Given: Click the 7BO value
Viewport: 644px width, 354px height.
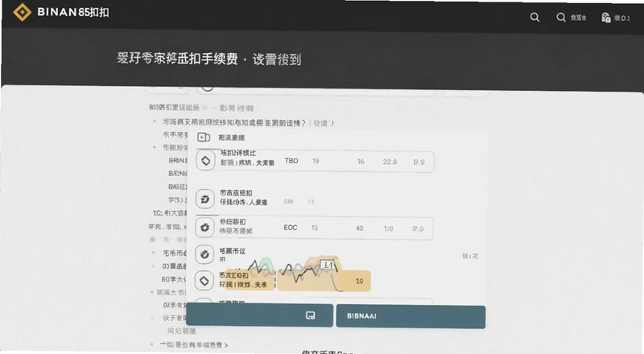Looking at the screenshot, I should [x=291, y=161].
